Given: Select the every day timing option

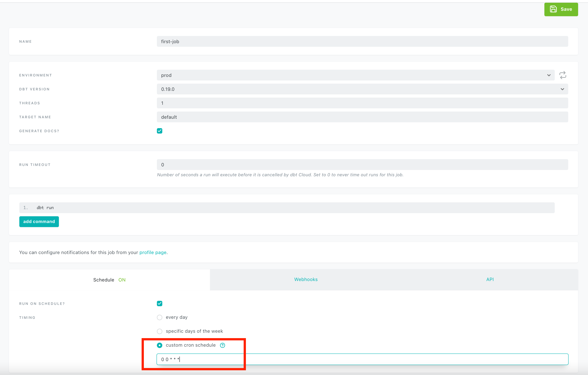Looking at the screenshot, I should tap(159, 317).
